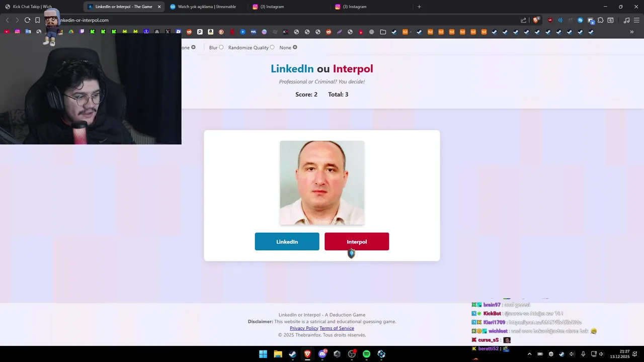Open the notification bell in system tray
The height and width of the screenshot is (362, 644).
click(636, 354)
